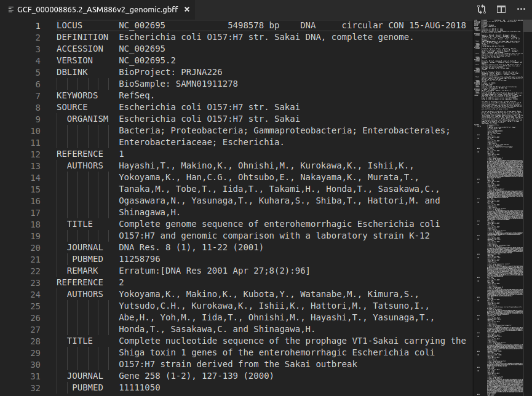
Task: Click the DEFINITION keyword on line 2
Action: point(82,38)
